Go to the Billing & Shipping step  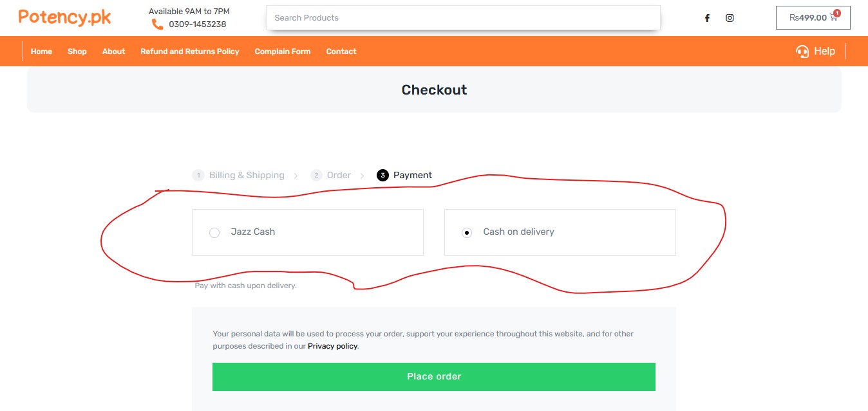247,176
